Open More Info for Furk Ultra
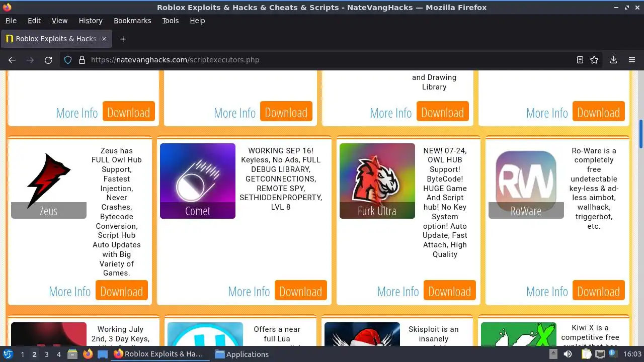Image resolution: width=644 pixels, height=362 pixels. (398, 292)
